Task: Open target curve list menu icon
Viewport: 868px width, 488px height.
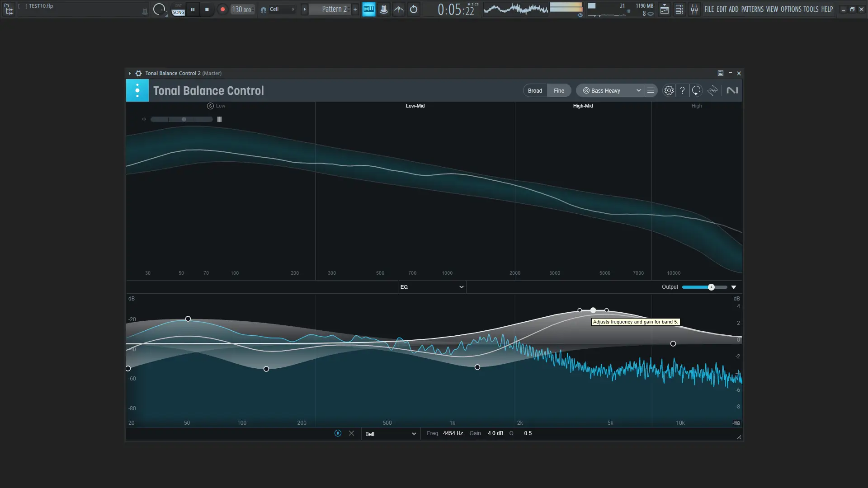Action: click(x=651, y=90)
